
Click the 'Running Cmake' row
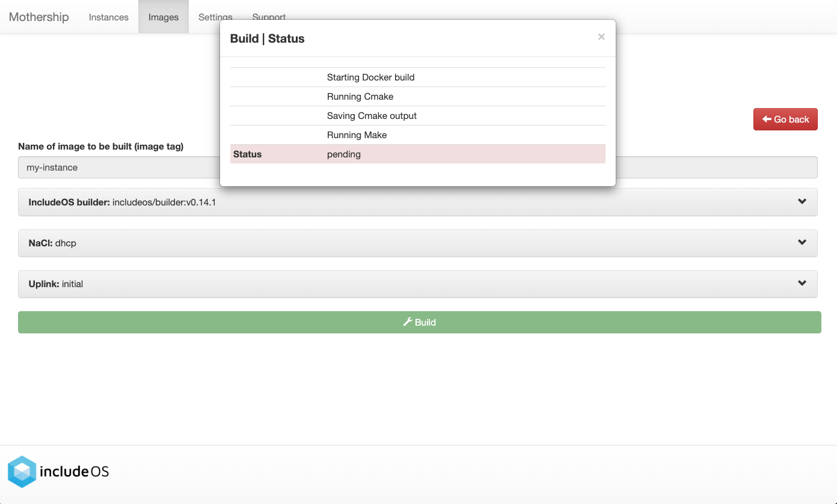tap(418, 97)
